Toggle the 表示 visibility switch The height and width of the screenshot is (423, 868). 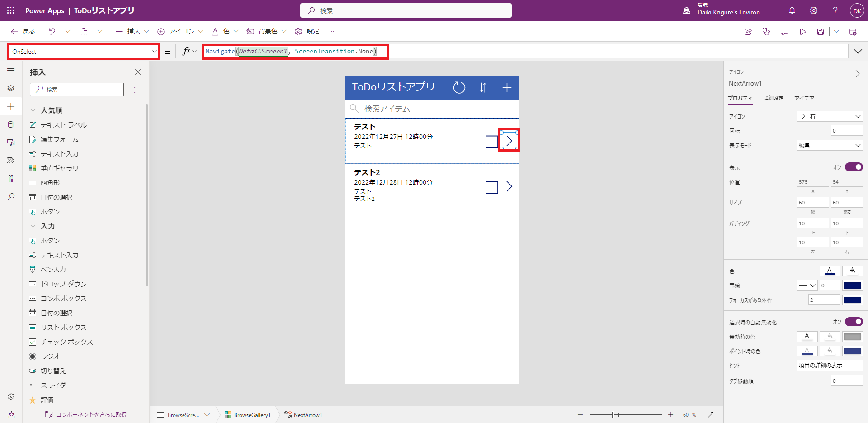coord(854,167)
